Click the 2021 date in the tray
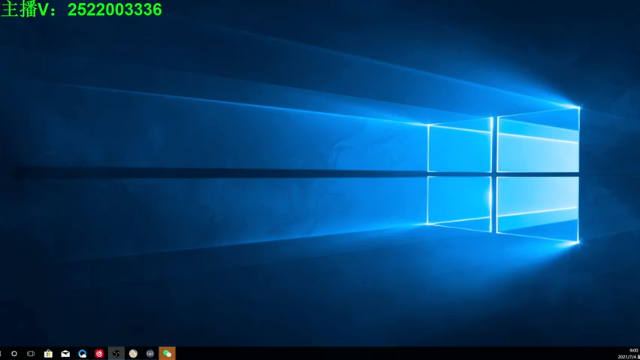Viewport: 640px width, 360px height. (628, 357)
